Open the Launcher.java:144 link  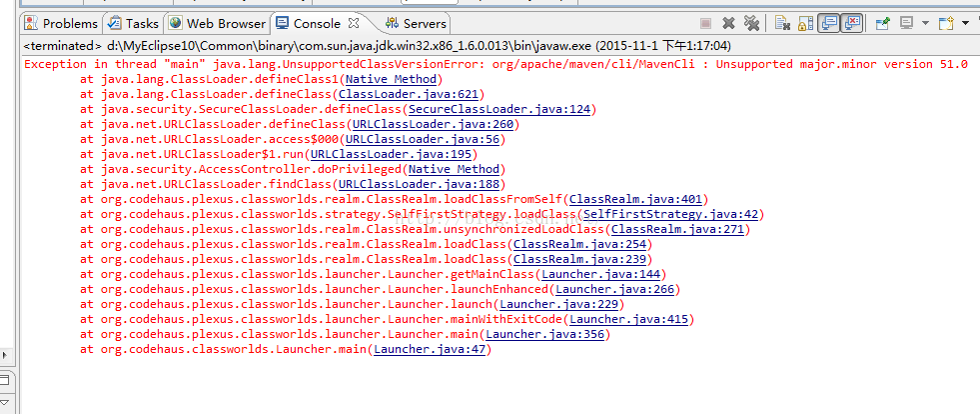pos(600,274)
